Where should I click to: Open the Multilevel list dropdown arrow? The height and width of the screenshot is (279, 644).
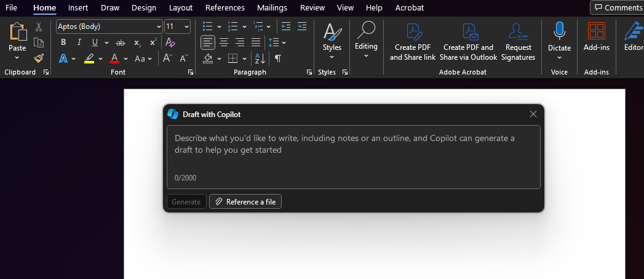click(269, 26)
